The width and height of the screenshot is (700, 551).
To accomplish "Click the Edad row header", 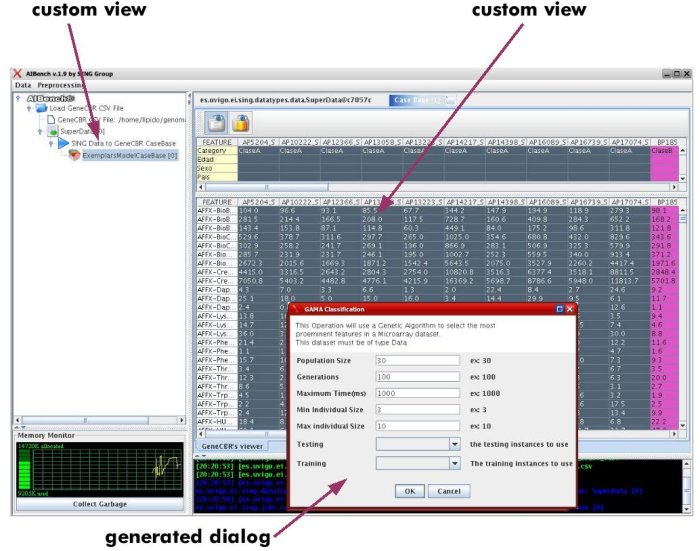I will [x=217, y=159].
